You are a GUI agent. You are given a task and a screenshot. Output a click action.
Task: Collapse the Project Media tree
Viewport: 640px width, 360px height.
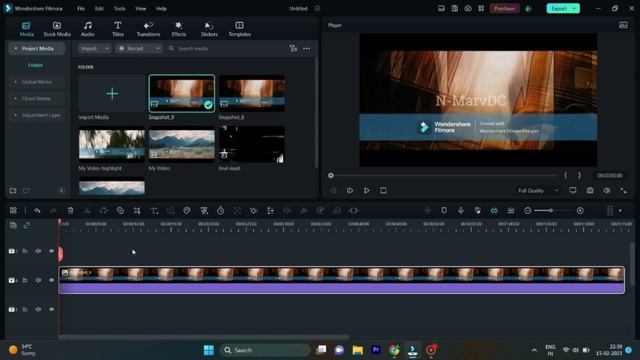tap(16, 49)
